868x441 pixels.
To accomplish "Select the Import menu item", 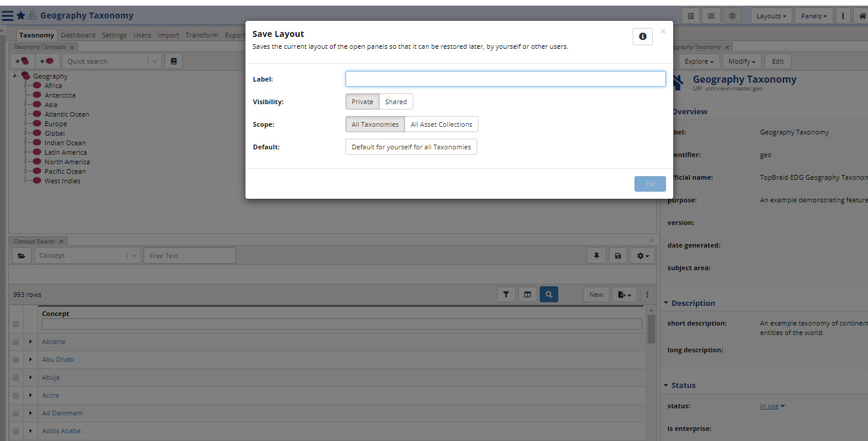I will pyautogui.click(x=168, y=35).
